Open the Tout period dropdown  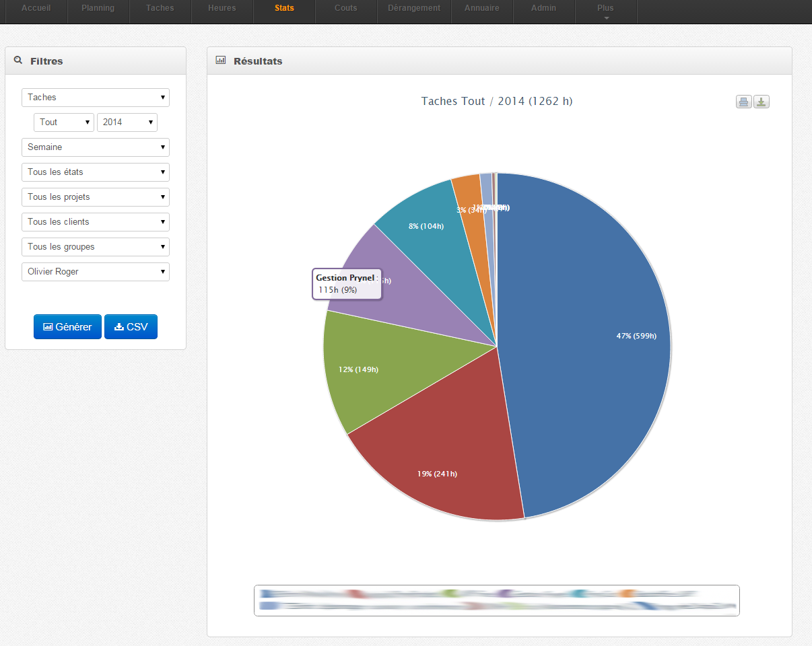click(64, 122)
